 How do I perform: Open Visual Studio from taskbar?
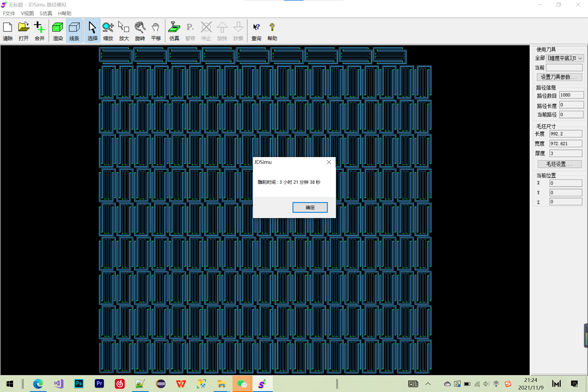59,384
